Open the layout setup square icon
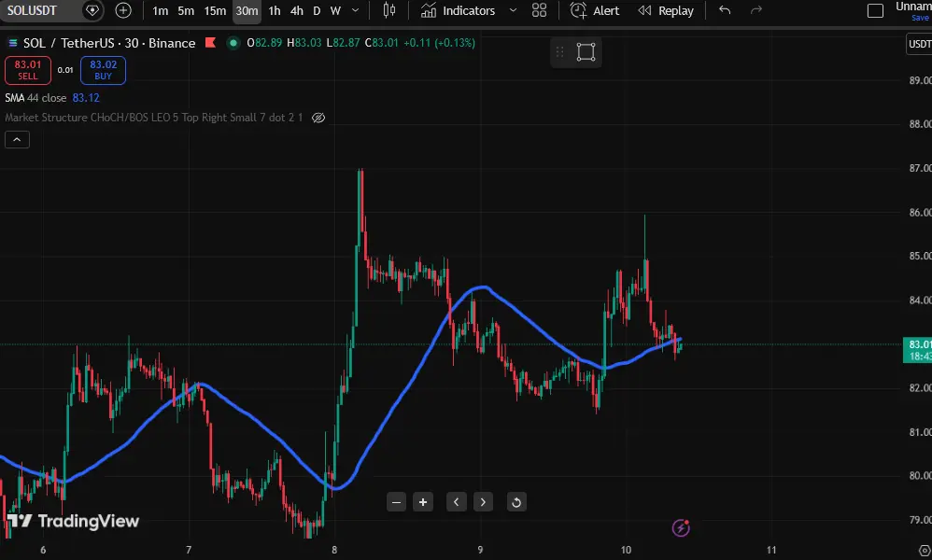 pyautogui.click(x=875, y=10)
